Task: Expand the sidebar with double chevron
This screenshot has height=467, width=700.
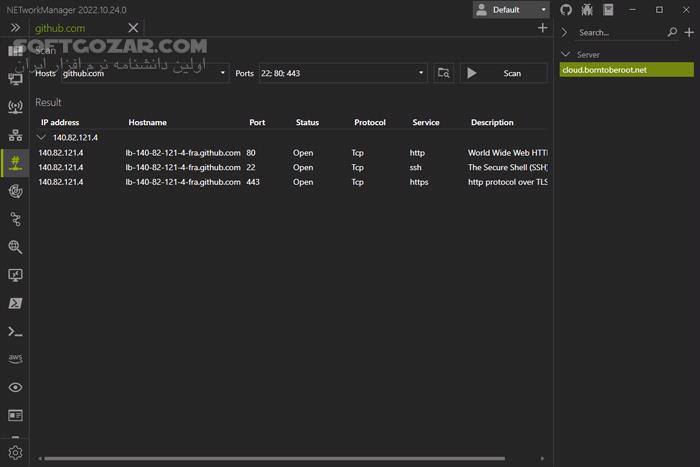Action: coord(15,28)
